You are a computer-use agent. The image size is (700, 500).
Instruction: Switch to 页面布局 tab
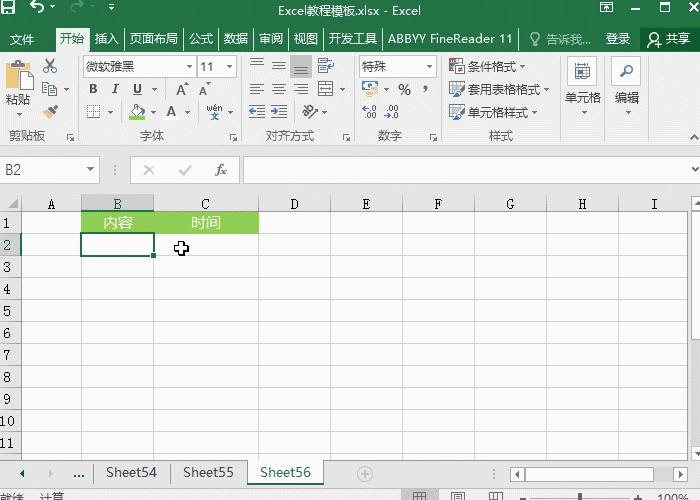click(154, 39)
